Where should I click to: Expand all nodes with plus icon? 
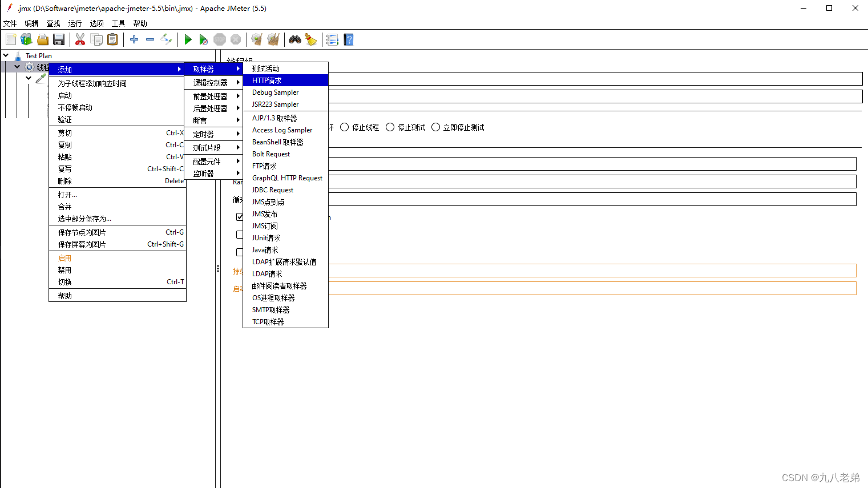[x=134, y=39]
